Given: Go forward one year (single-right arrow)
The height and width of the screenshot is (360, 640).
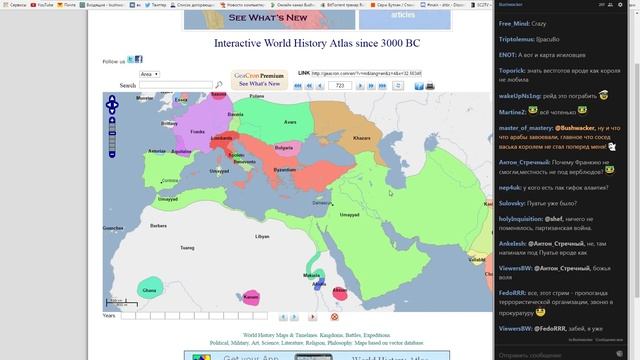Looking at the screenshot, I should coord(360,86).
